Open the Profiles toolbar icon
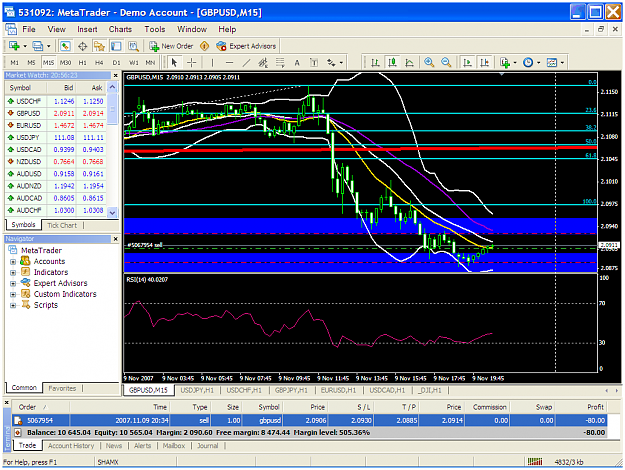The height and width of the screenshot is (470, 625). (38, 46)
